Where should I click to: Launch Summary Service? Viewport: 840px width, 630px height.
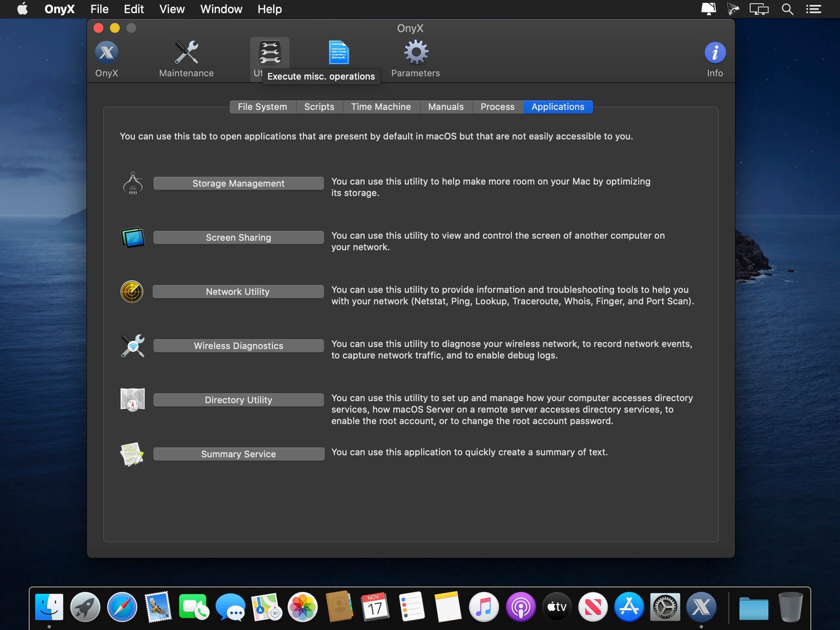pyautogui.click(x=239, y=454)
